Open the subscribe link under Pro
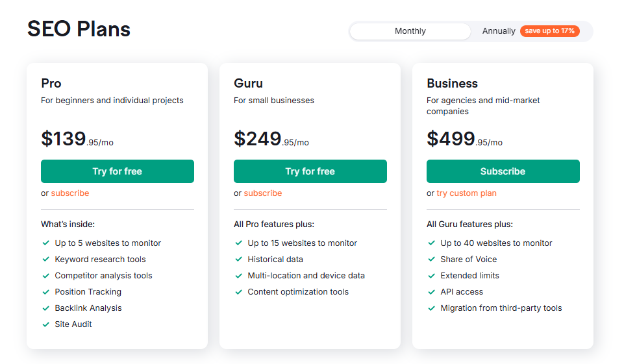The width and height of the screenshot is (624, 364). tap(70, 193)
